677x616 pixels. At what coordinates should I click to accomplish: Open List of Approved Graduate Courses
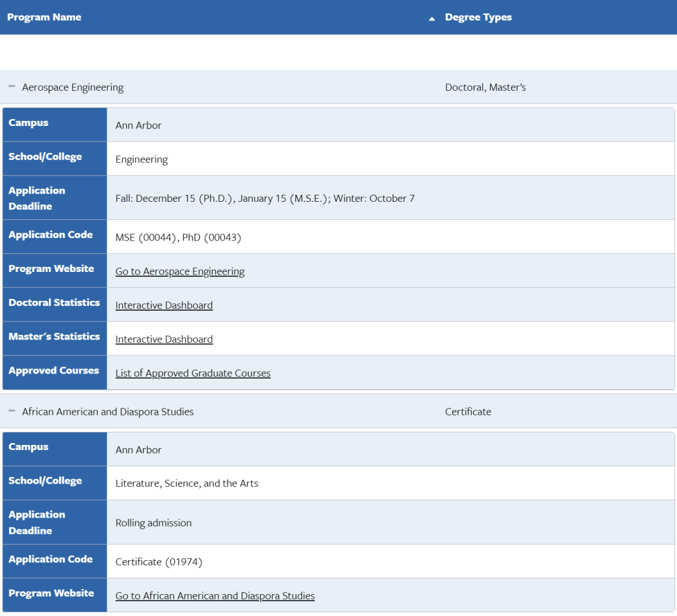(x=193, y=373)
